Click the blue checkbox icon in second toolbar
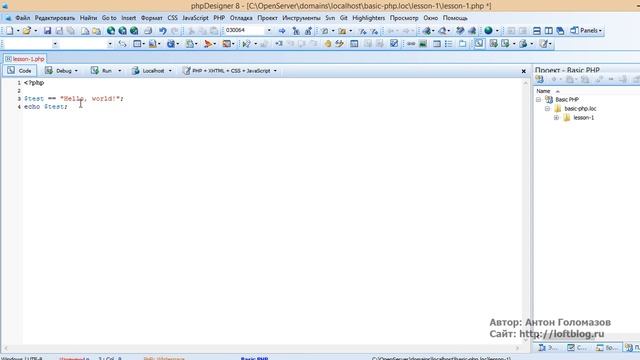The width and height of the screenshot is (640, 360). coord(394,44)
